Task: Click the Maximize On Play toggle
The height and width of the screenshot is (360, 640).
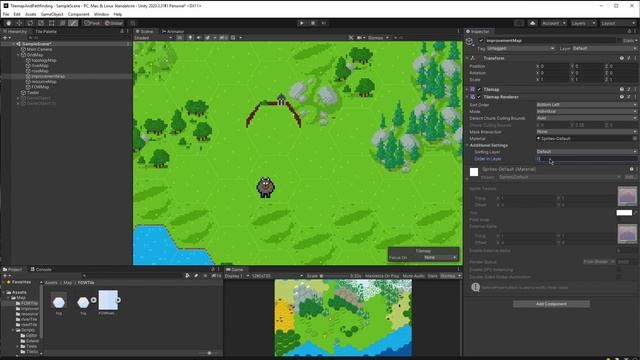Action: (382, 276)
